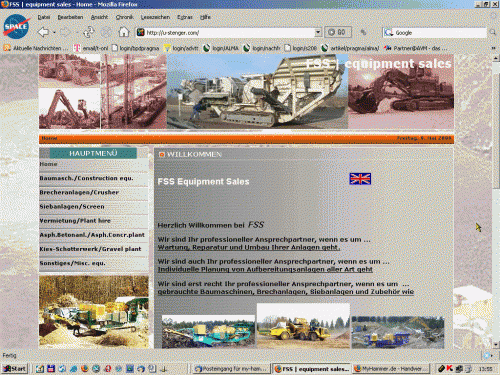This screenshot has width=500, height=375.
Task: Reload the page with the refresh icon
Action: (89, 32)
